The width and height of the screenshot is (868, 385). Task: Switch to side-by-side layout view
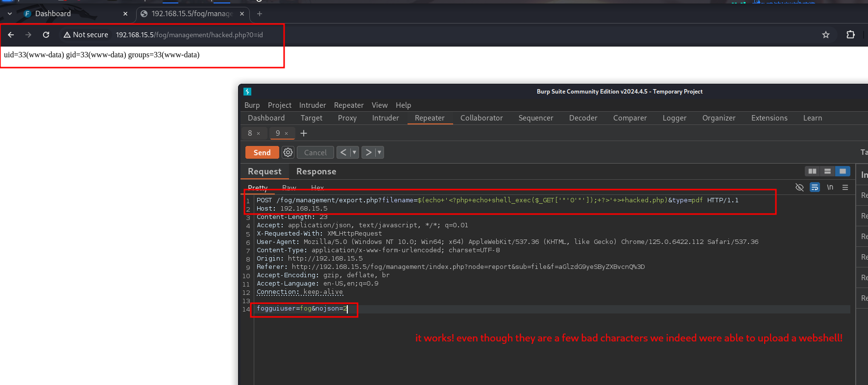click(x=812, y=171)
